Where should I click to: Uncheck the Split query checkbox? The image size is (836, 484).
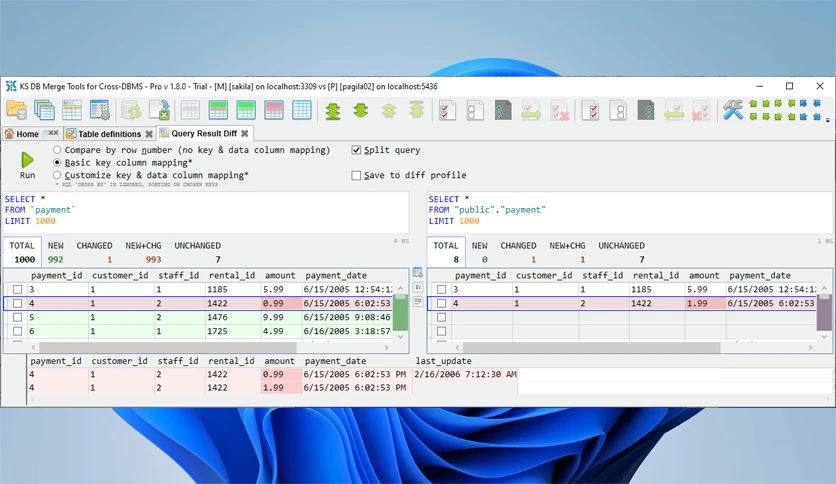point(356,150)
